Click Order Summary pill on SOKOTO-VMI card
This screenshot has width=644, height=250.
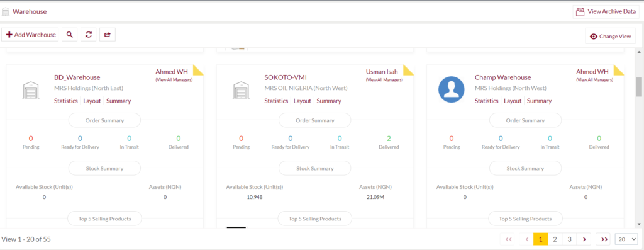(315, 120)
